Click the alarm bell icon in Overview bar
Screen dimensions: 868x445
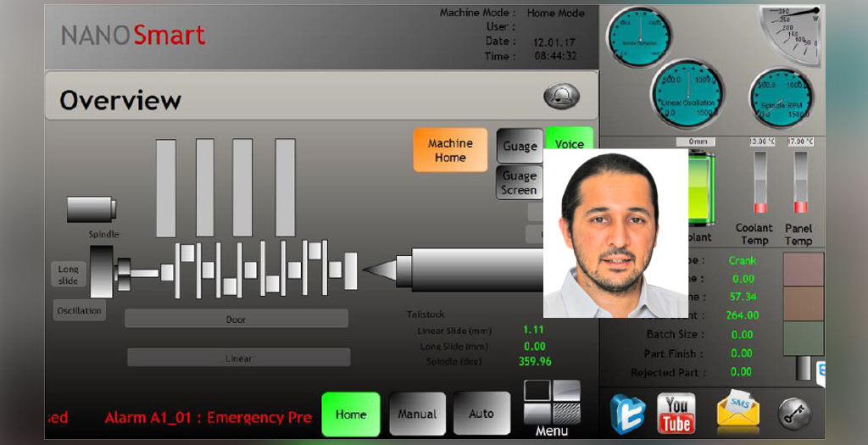coord(561,97)
